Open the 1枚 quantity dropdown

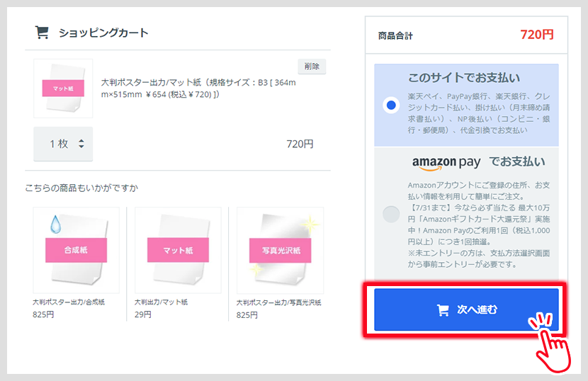[x=63, y=144]
